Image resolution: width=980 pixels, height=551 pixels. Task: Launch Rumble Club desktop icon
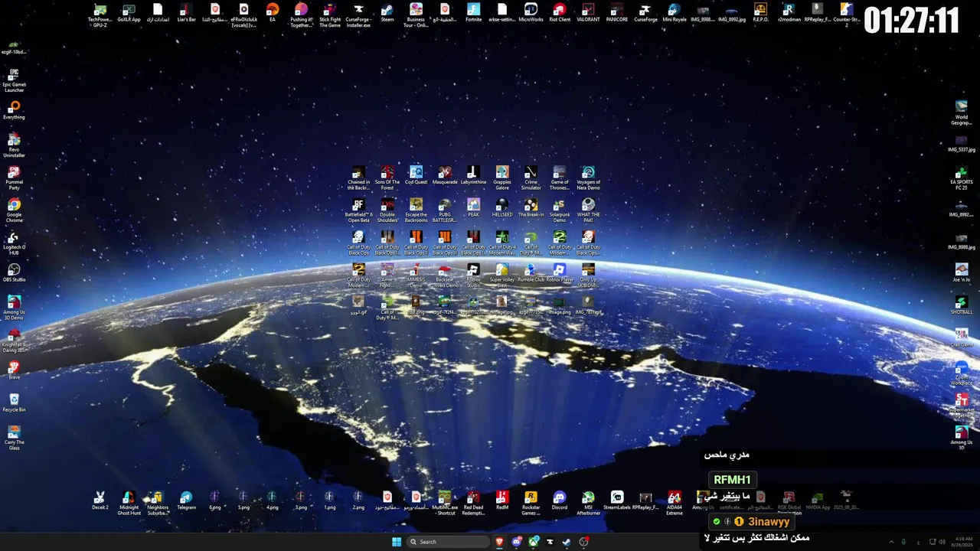531,273
